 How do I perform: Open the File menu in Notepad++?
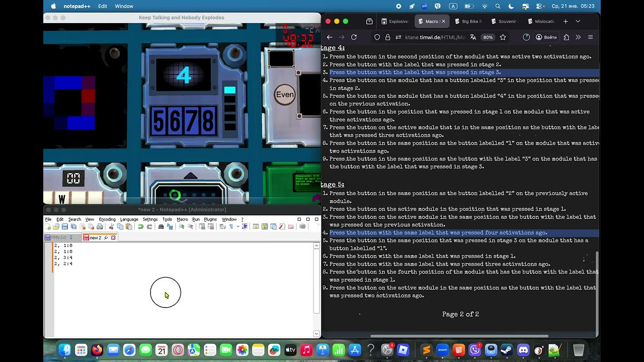click(48, 219)
